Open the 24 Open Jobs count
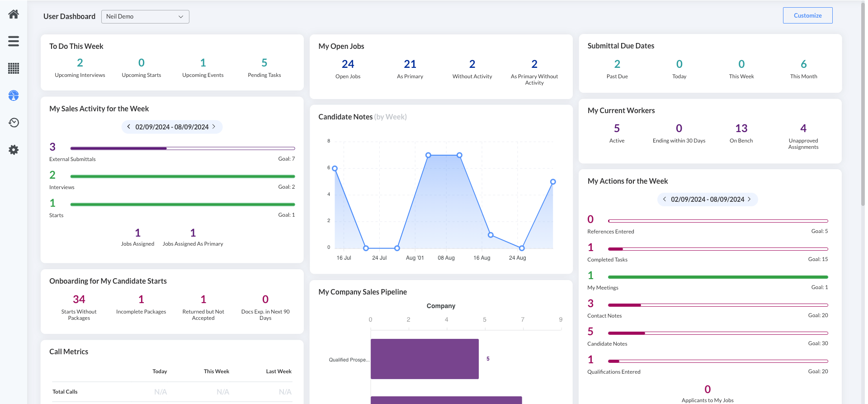The image size is (868, 404). point(348,64)
